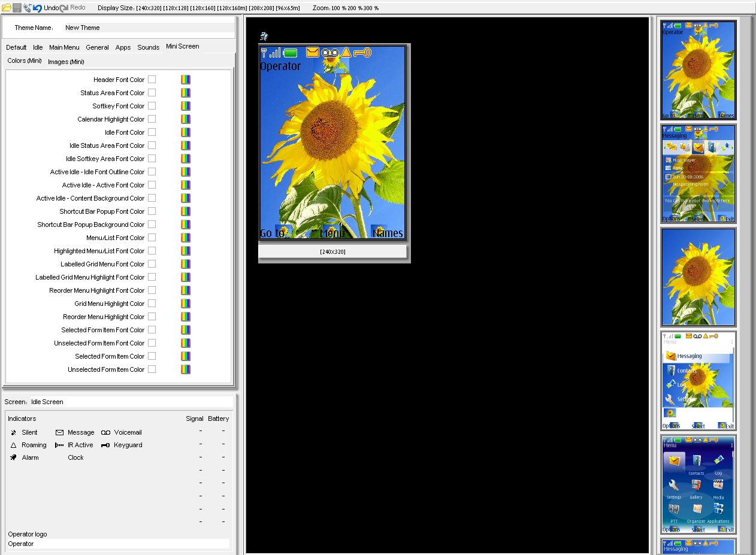
Task: Tick Active Idle - Content Background Color checkbox
Action: pyautogui.click(x=152, y=198)
